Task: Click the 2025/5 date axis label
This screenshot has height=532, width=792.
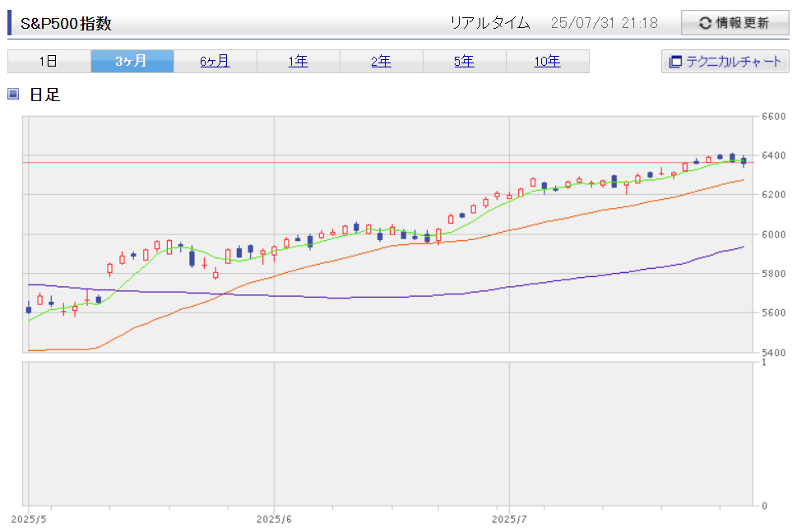Action: [x=29, y=520]
